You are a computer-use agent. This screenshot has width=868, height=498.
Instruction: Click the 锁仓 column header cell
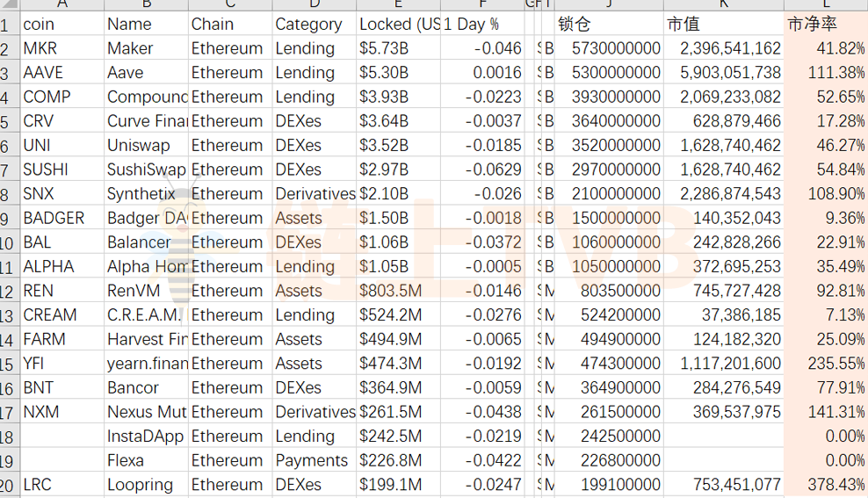(x=609, y=24)
